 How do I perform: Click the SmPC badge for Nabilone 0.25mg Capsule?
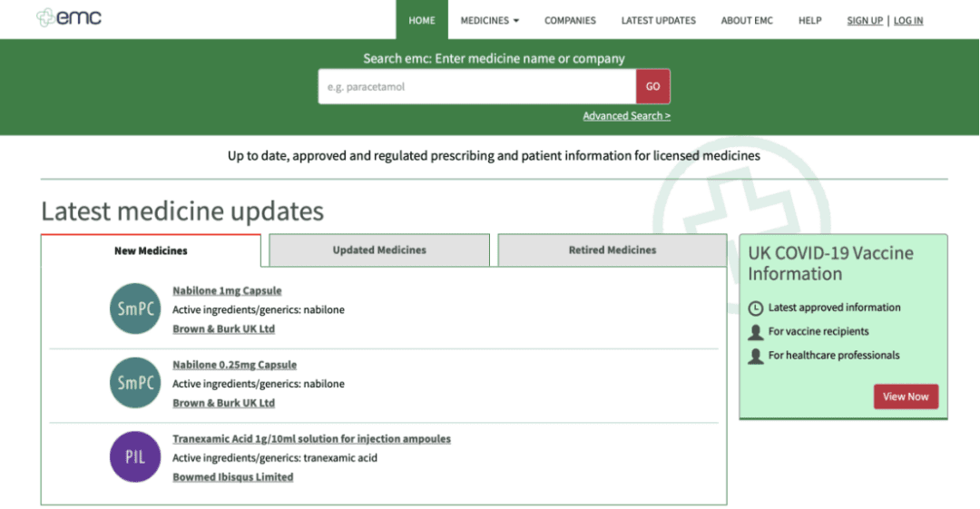pyautogui.click(x=135, y=383)
